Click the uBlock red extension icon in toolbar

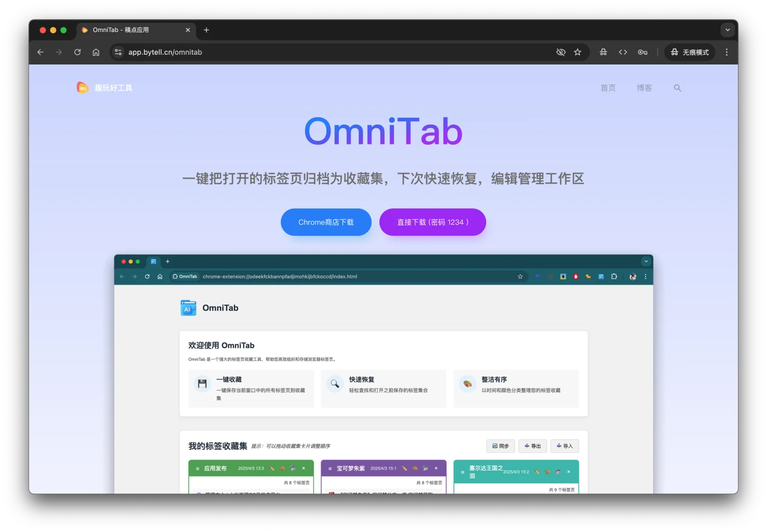(576, 276)
